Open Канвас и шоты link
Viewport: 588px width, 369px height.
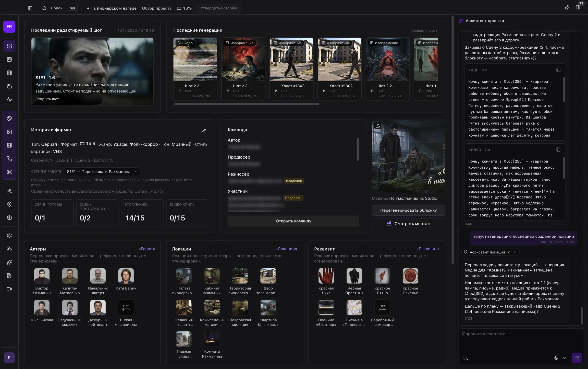coord(425,31)
